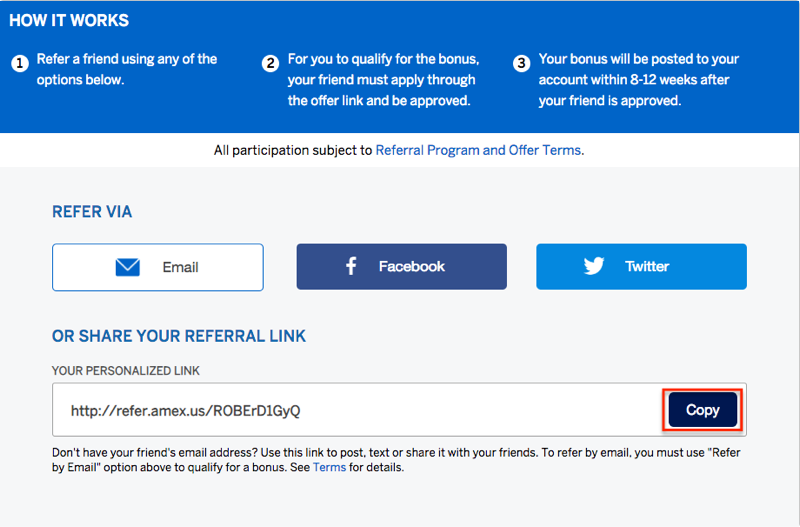Click the 'bonus will be posted' step text
This screenshot has width=800, height=527.
click(640, 59)
